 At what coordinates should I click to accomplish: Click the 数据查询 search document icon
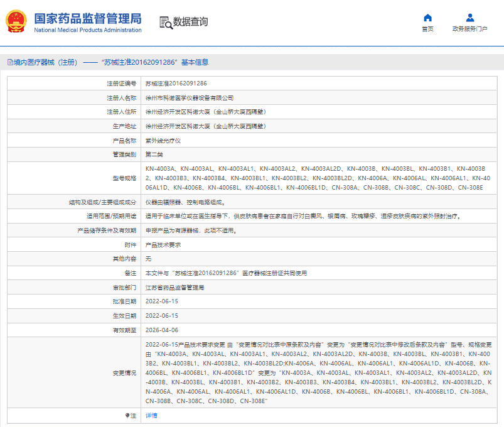tap(166, 23)
